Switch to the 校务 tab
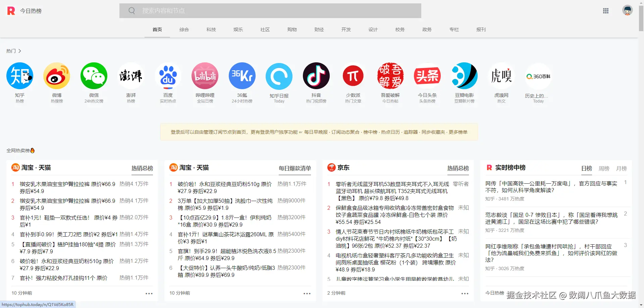 (400, 29)
